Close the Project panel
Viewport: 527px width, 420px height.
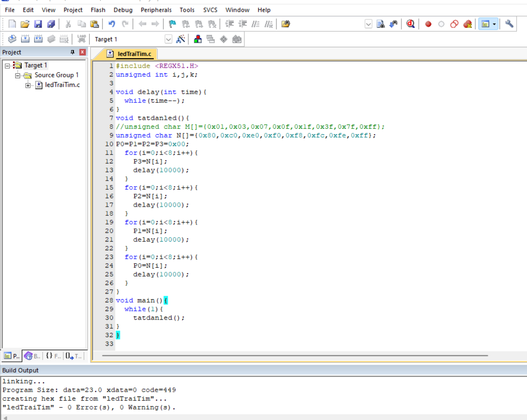[x=82, y=52]
